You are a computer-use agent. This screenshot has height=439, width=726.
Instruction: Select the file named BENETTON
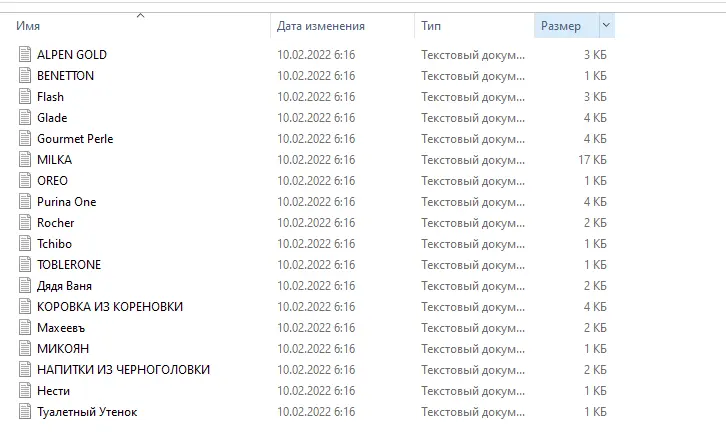click(65, 75)
